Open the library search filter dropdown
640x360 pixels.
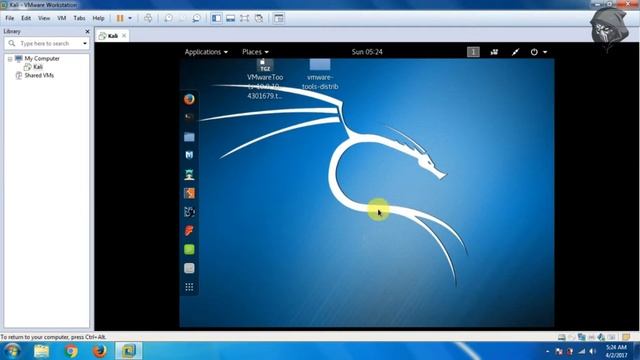[x=85, y=43]
